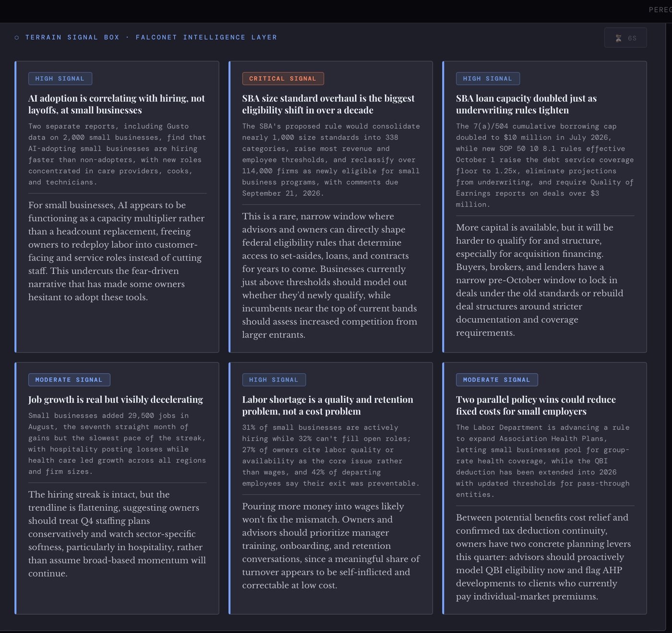672x633 pixels.
Task: Click the circle icon beside Terrain Signal Box
Action: coord(17,37)
